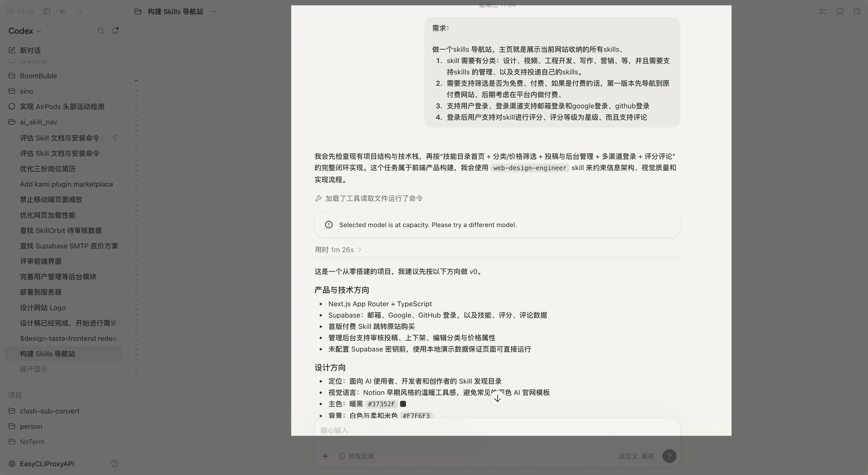
Task: Open settings gear next to EasyCLIProxyAPI
Action: tap(12, 463)
